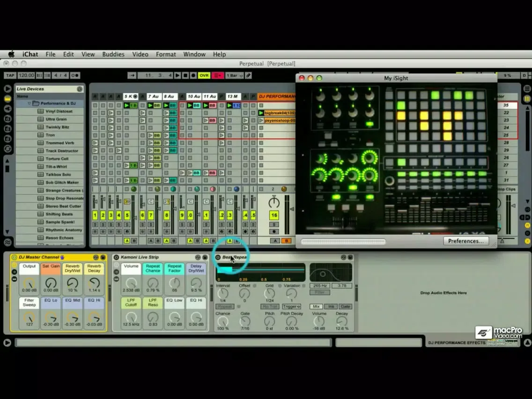Screen dimensions: 532x399
Task: Click detail view triangle at bottom right
Action: [x=527, y=343]
